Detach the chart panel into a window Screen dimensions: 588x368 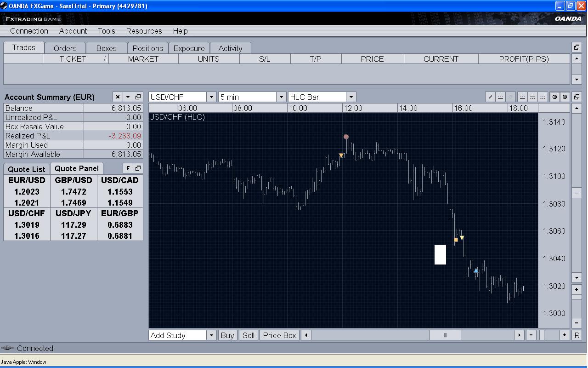[x=577, y=97]
